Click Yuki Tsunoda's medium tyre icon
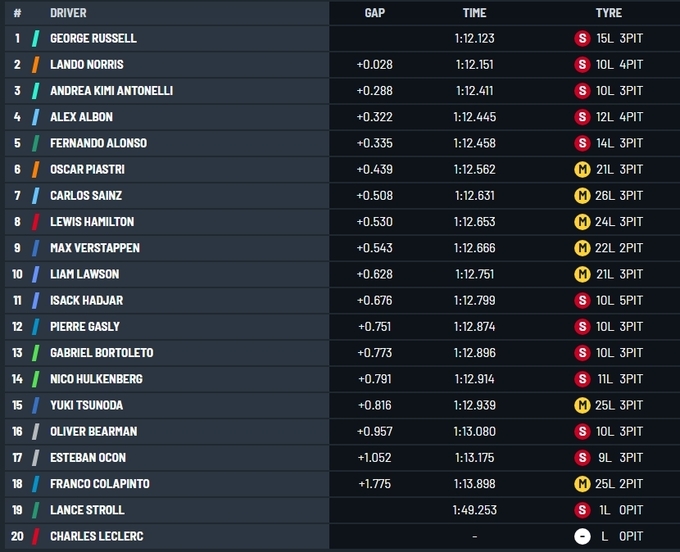 (582, 405)
